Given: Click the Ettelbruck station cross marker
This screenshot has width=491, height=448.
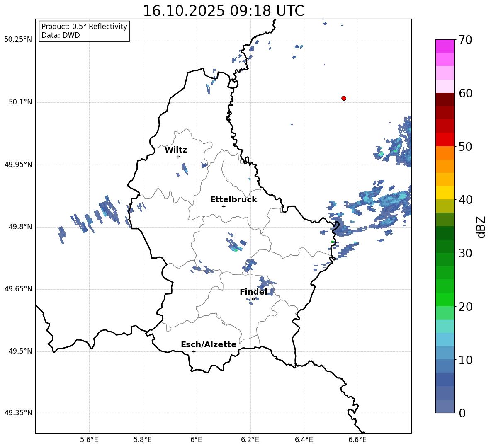Looking at the screenshot, I should click(224, 206).
